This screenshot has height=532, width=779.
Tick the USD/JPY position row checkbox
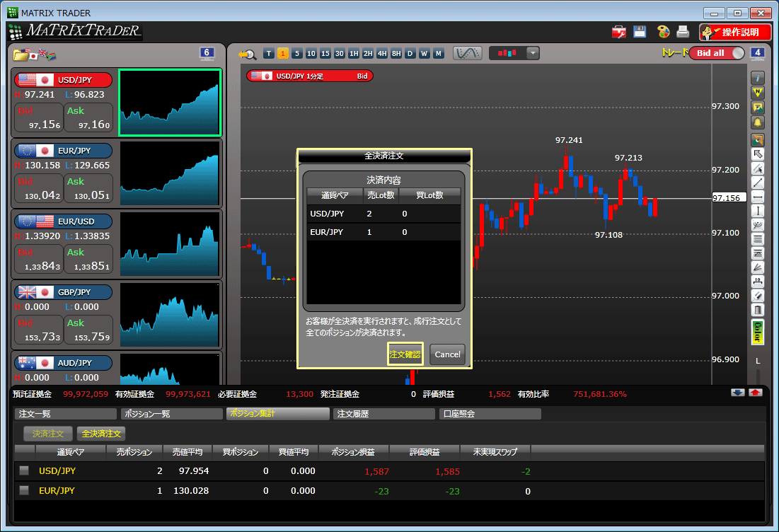(24, 470)
